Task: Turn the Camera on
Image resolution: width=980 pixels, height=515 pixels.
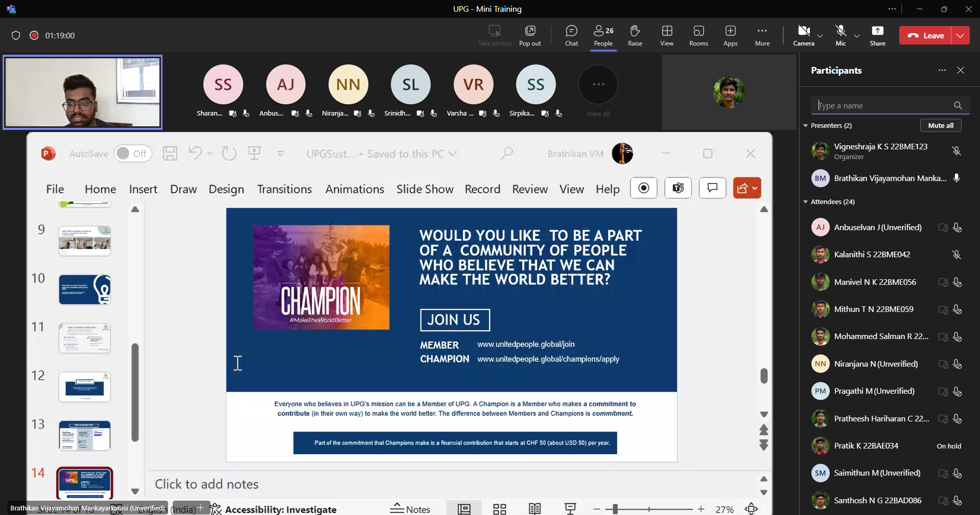Action: pos(804,35)
